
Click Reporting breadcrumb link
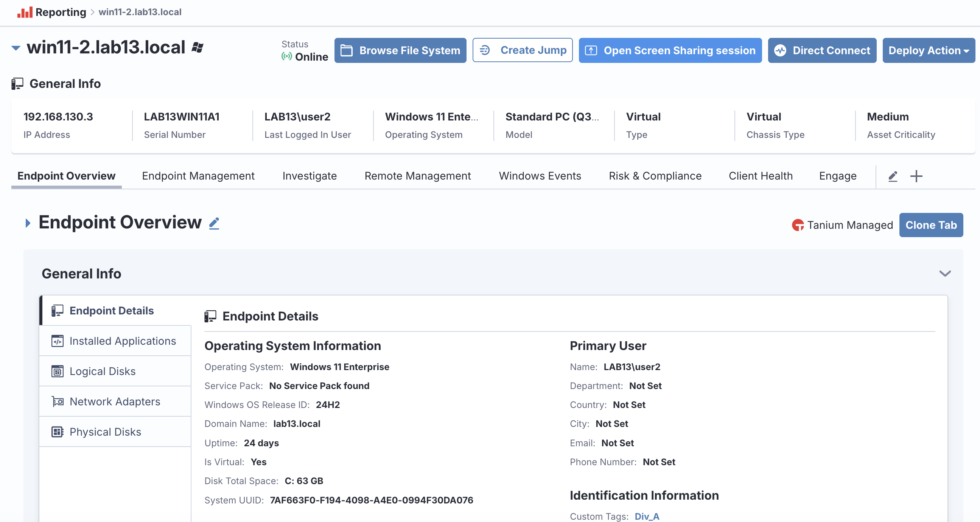point(61,12)
